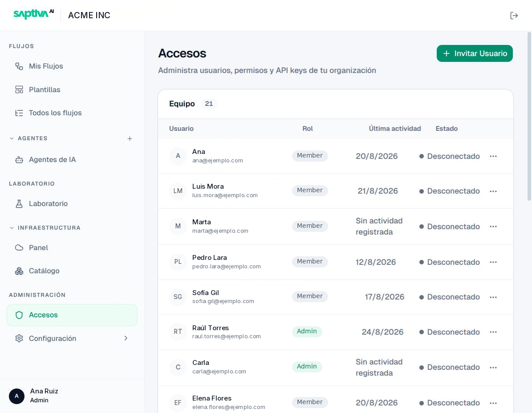Click the Saptiva AI logo
The image size is (532, 413).
click(x=33, y=14)
